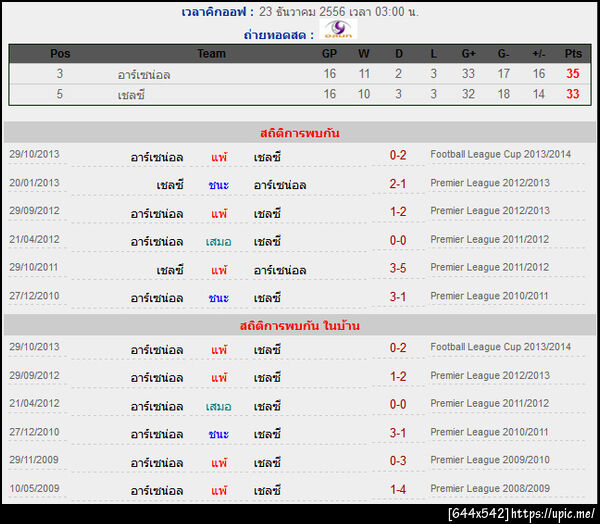Viewport: 600px width, 524px height.
Task: Click position number 5 in standings
Action: [x=60, y=94]
